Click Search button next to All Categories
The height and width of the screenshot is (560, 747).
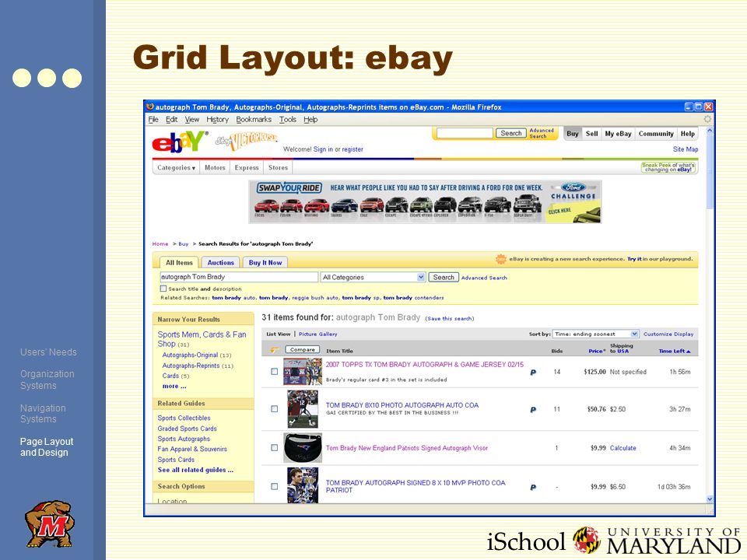click(444, 277)
